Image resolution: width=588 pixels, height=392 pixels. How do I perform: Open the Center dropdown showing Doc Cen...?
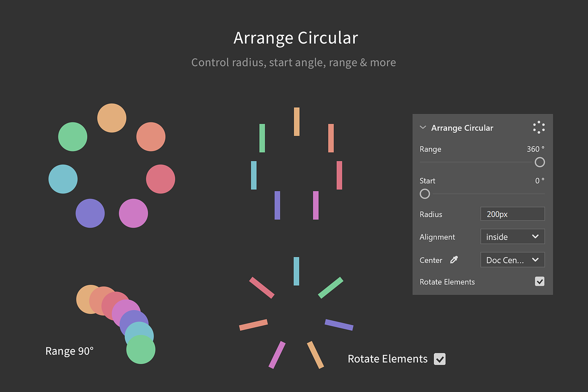pyautogui.click(x=512, y=260)
